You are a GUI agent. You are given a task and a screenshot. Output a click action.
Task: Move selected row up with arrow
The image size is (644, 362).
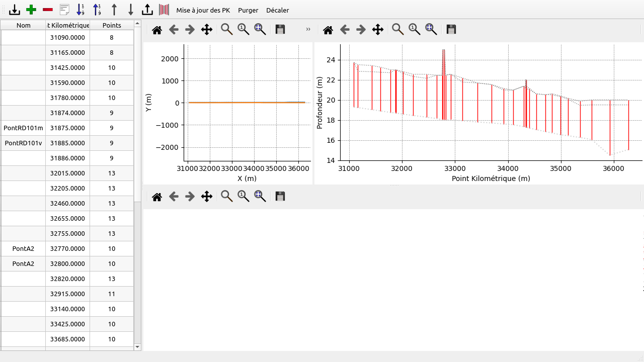pyautogui.click(x=114, y=10)
